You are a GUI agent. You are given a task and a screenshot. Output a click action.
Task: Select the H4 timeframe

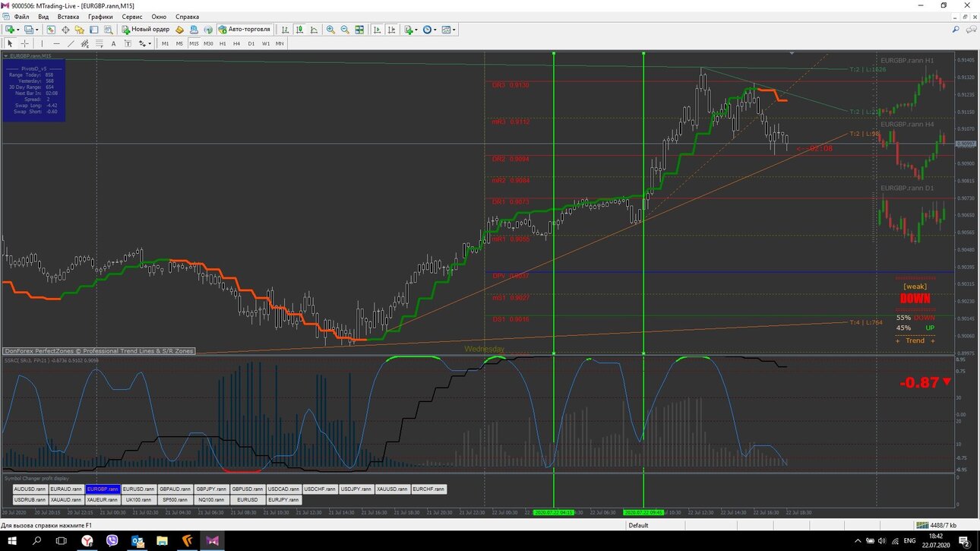click(237, 43)
